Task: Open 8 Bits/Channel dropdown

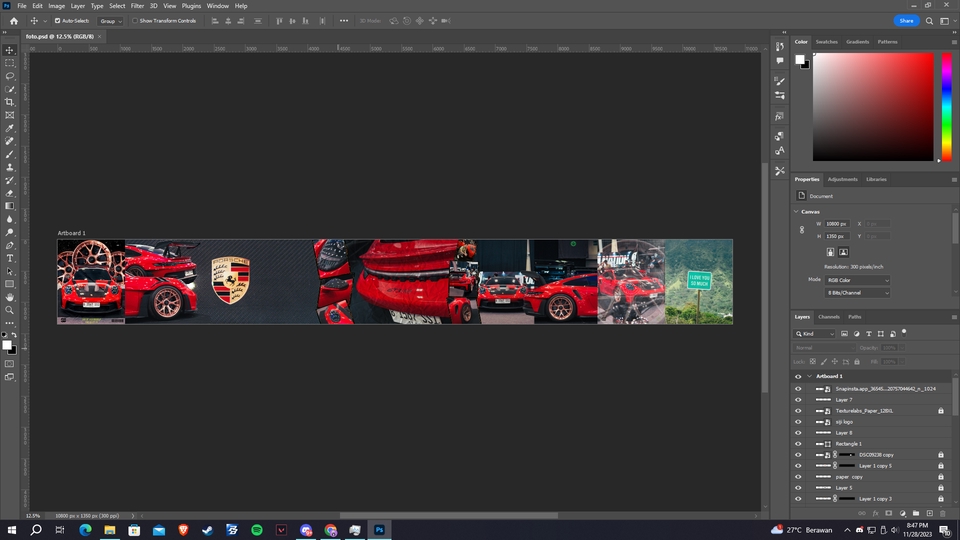Action: pyautogui.click(x=857, y=293)
